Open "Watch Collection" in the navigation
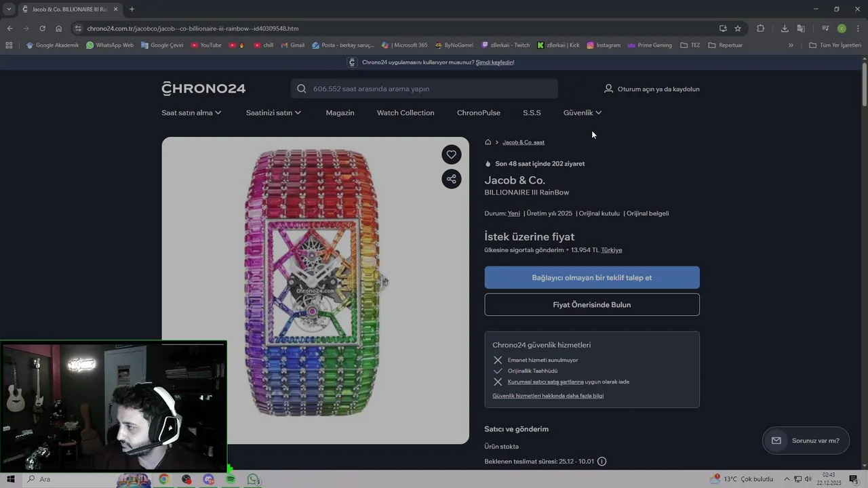 [406, 113]
